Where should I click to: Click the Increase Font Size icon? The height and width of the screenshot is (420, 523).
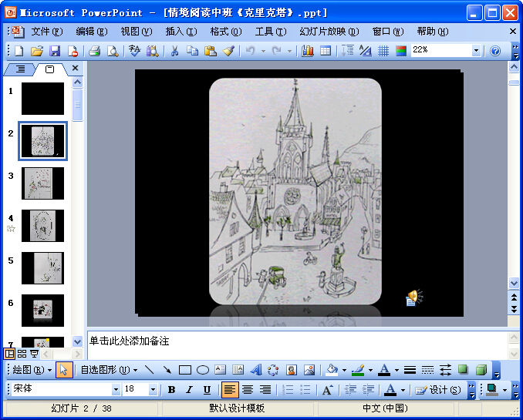(x=327, y=389)
